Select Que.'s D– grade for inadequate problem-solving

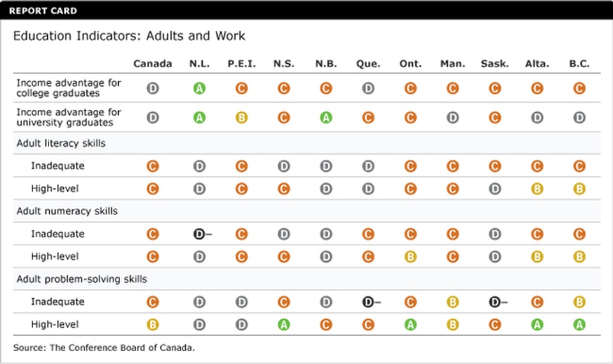[369, 301]
